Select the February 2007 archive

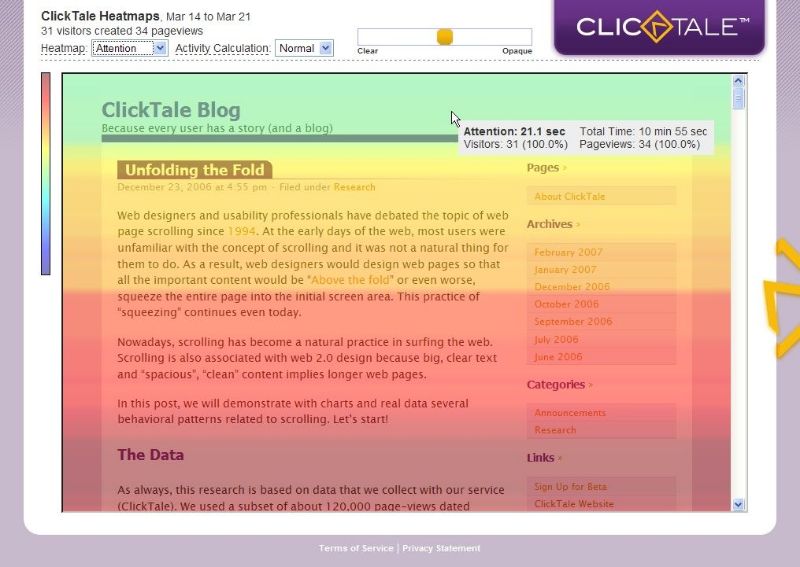tap(567, 253)
